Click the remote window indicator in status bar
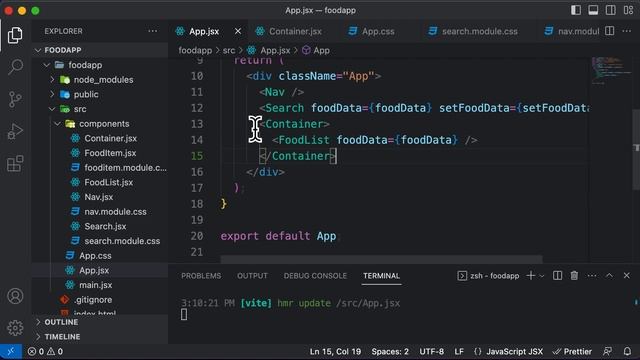Image resolution: width=640 pixels, height=360 pixels. click(x=11, y=351)
